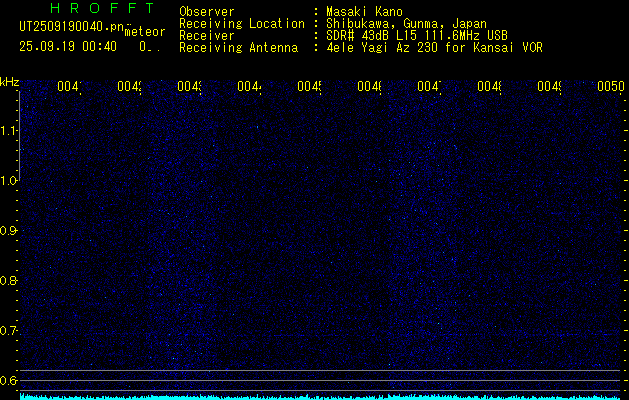Click time marker 0042
629x400 pixels.
coord(129,87)
